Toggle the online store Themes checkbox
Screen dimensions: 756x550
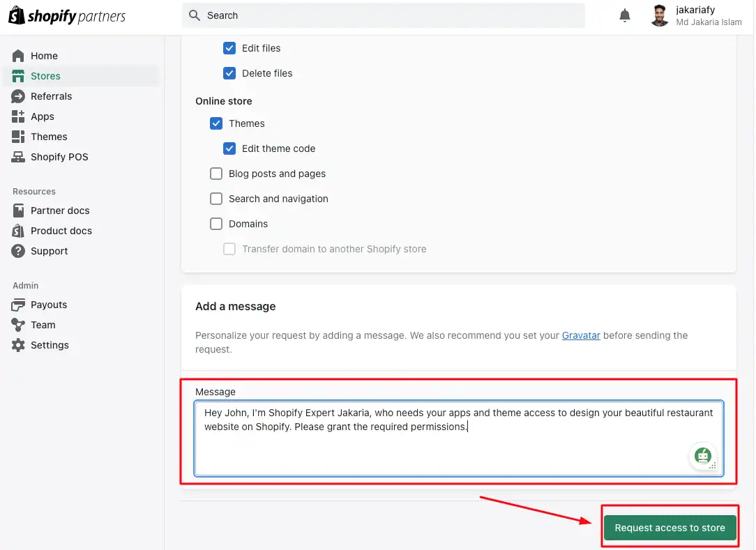coord(216,123)
